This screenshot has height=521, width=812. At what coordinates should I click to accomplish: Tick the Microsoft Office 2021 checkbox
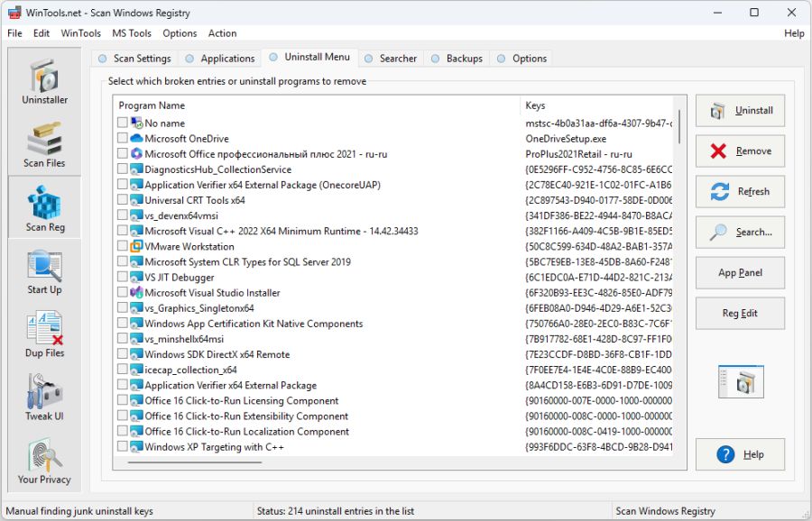122,153
